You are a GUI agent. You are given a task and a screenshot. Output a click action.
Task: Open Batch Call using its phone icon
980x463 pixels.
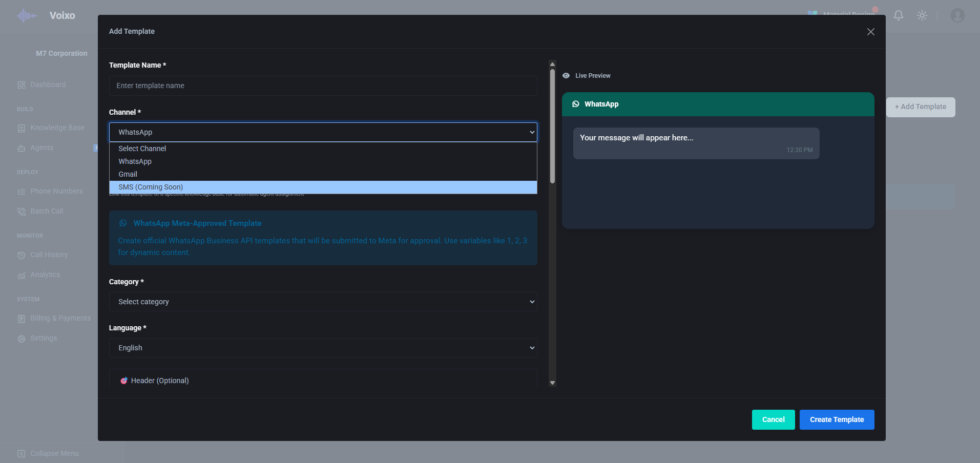21,211
